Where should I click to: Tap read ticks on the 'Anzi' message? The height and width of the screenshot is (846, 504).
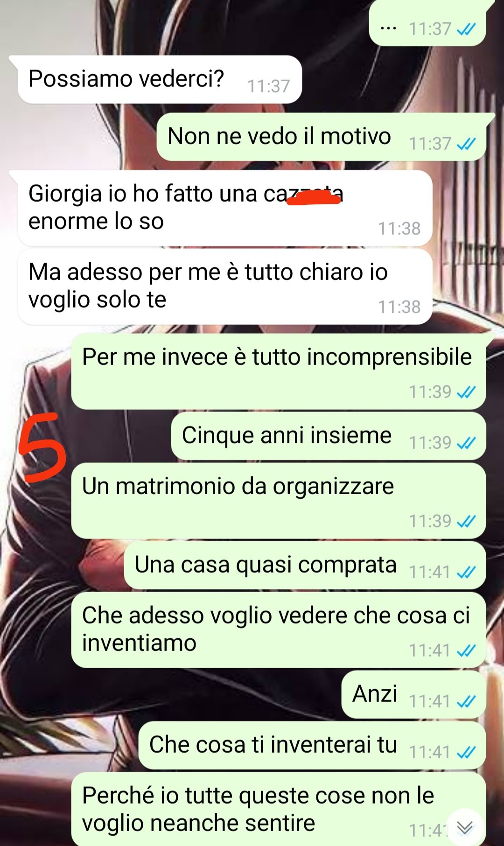click(x=466, y=701)
